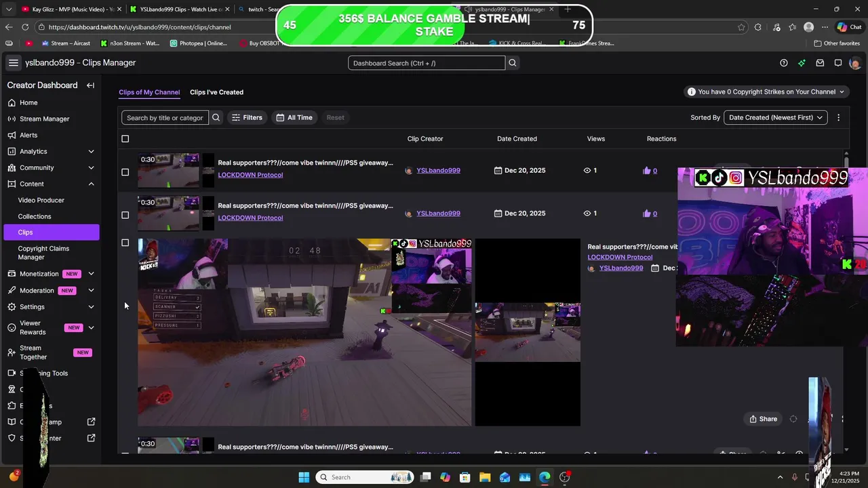Click the browser address bar URL
The width and height of the screenshot is (868, 488).
(140, 27)
